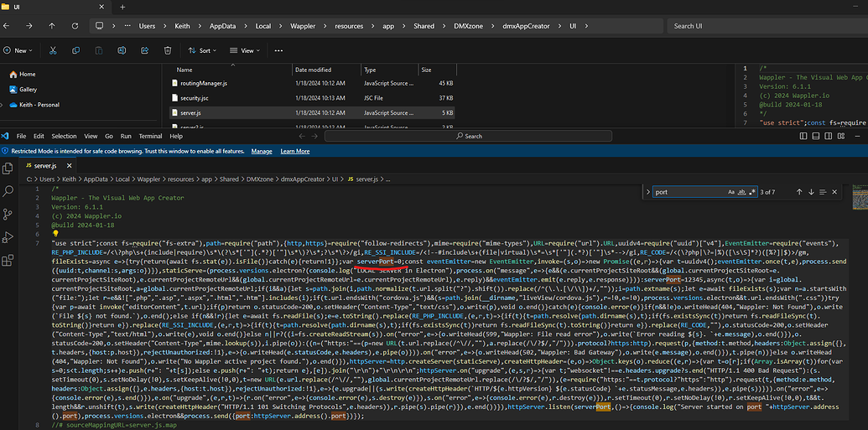Open the Run and Debug view

8,237
